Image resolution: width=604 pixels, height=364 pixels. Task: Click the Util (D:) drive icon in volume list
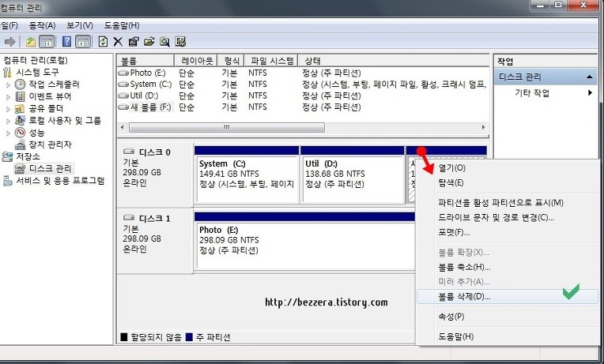[123, 96]
